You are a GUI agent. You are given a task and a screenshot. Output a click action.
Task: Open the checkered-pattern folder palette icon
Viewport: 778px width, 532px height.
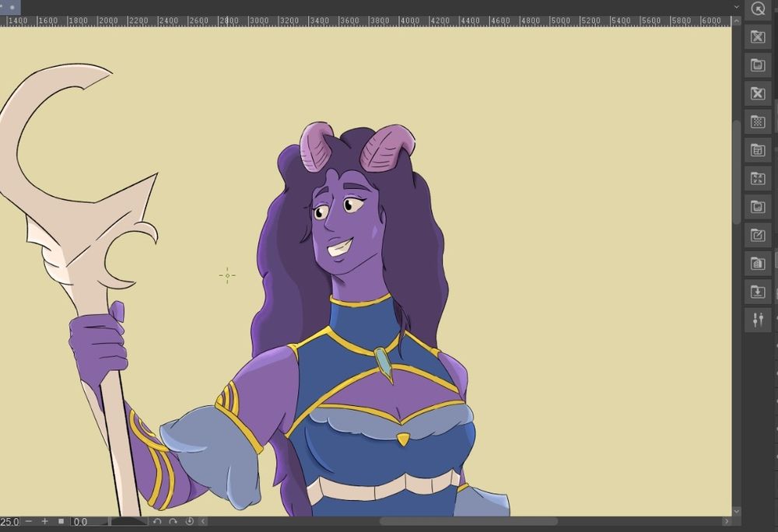coord(758,121)
